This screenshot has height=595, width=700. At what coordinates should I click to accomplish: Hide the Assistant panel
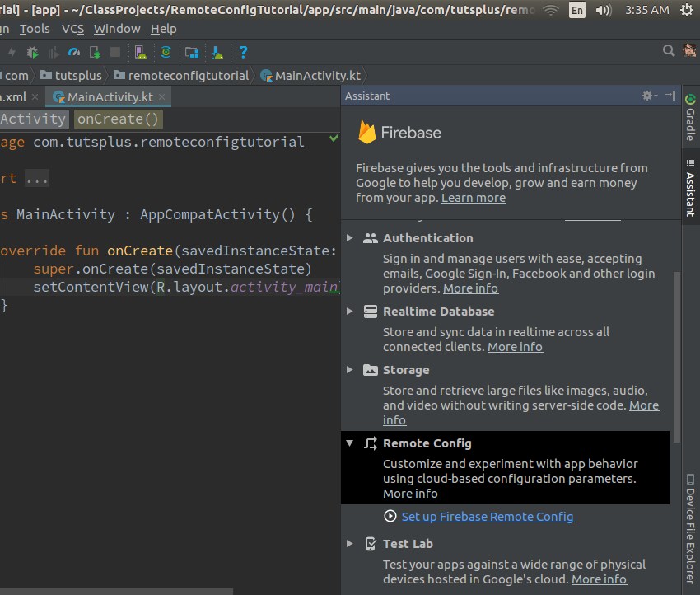point(670,96)
